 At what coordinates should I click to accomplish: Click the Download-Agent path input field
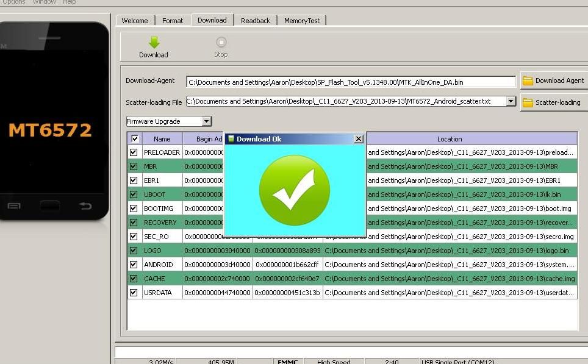(x=351, y=82)
